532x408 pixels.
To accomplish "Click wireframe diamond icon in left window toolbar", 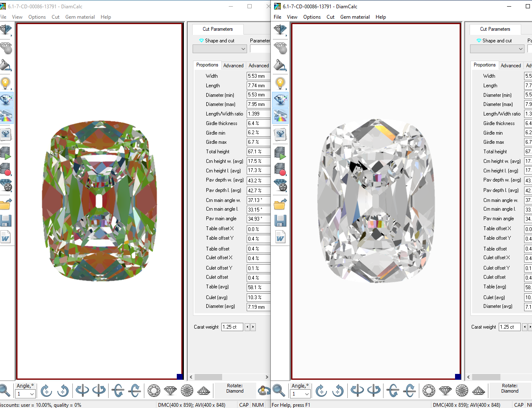I will pyautogui.click(x=6, y=30).
